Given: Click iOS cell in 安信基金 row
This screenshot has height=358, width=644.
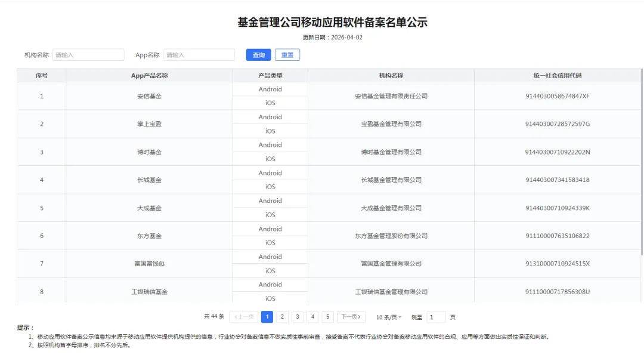Looking at the screenshot, I should click(x=270, y=103).
